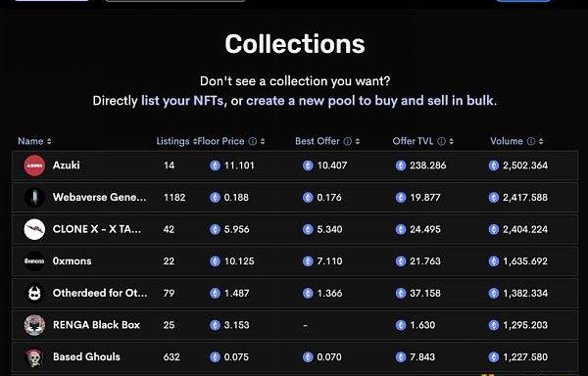Open the Offer TVL info icon
588x376 pixels.
[441, 141]
